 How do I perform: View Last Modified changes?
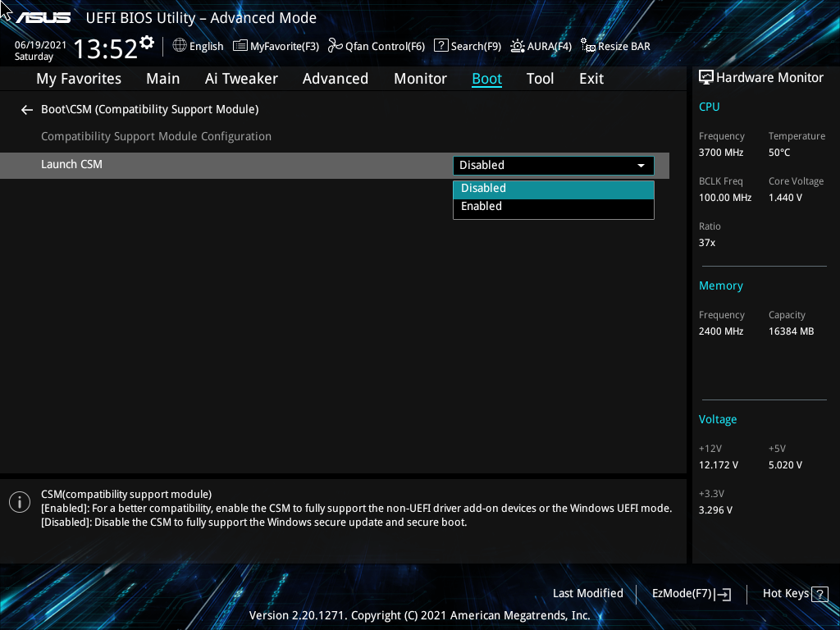588,593
